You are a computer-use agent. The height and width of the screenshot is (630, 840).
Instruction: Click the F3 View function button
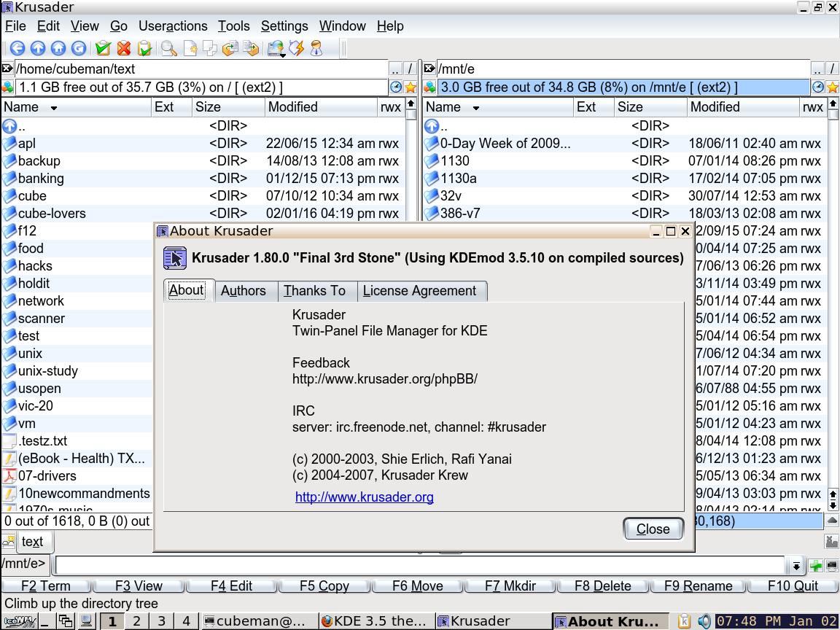coord(139,586)
